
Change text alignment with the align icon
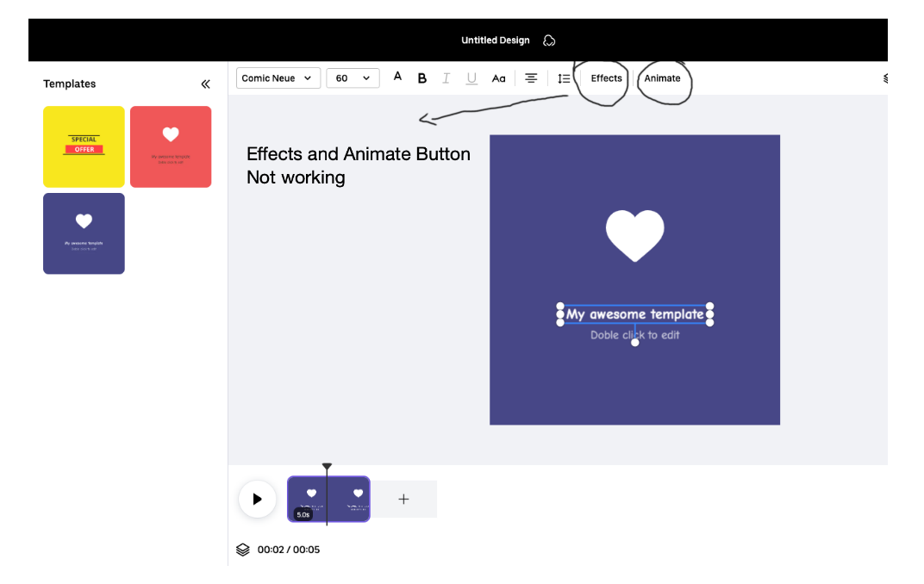click(x=531, y=78)
